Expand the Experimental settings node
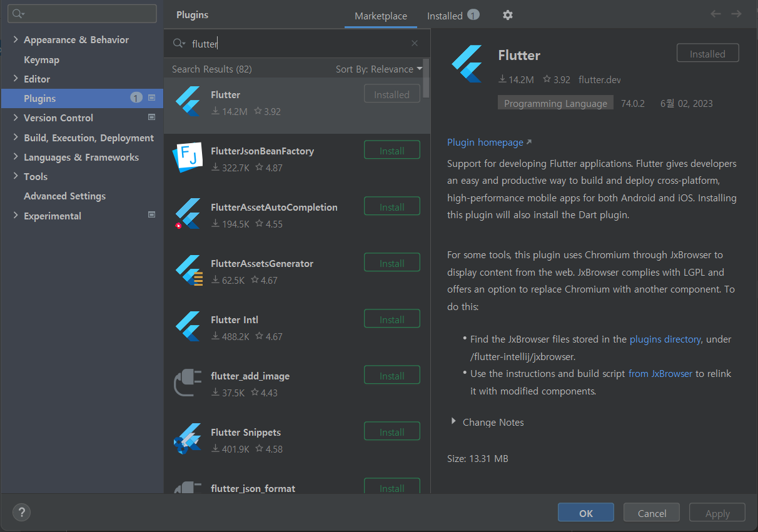Image resolution: width=758 pixels, height=532 pixels. pyautogui.click(x=16, y=216)
